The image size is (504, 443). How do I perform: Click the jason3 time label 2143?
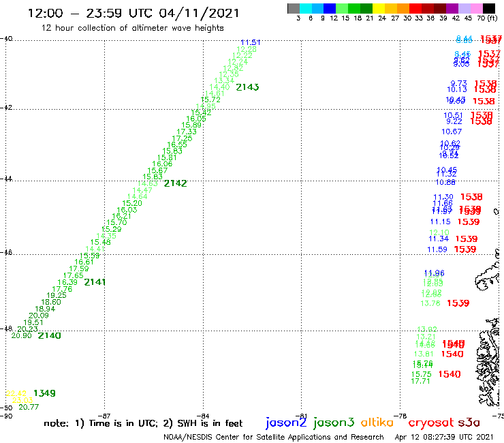247,87
